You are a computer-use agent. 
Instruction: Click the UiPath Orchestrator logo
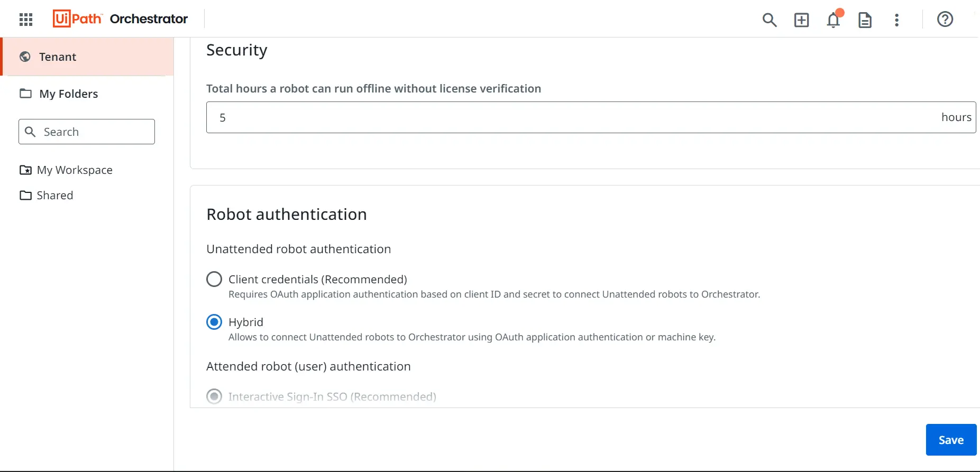point(120,19)
